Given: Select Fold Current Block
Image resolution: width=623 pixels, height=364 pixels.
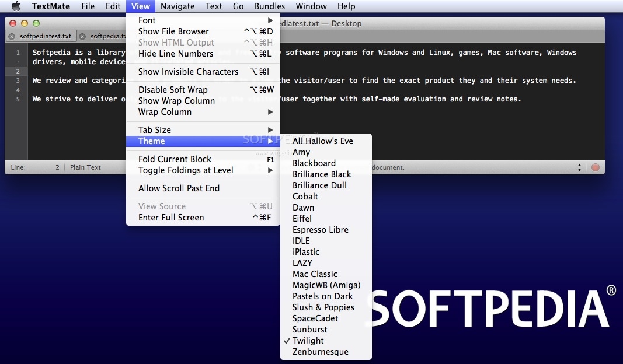Looking at the screenshot, I should click(203, 159).
